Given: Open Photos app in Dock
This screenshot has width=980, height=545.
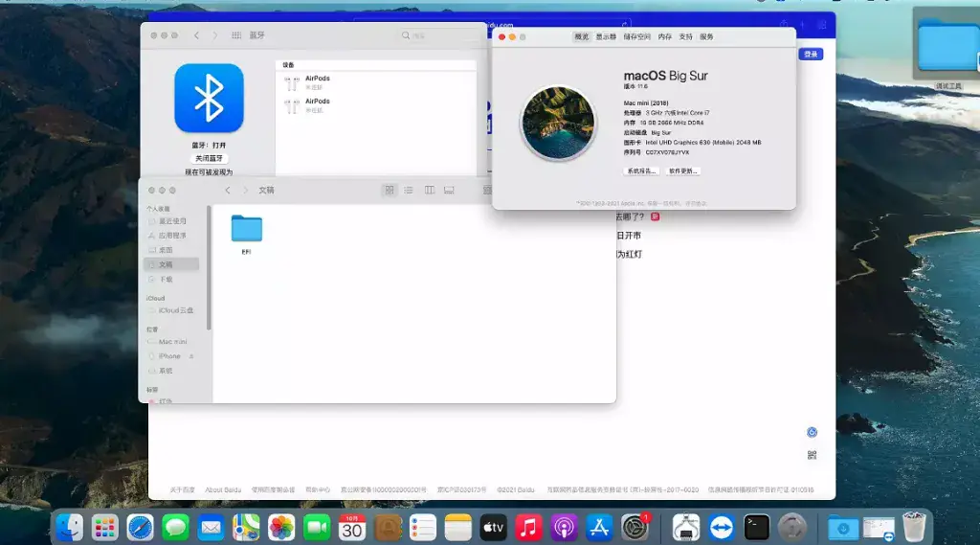Looking at the screenshot, I should point(281,528).
